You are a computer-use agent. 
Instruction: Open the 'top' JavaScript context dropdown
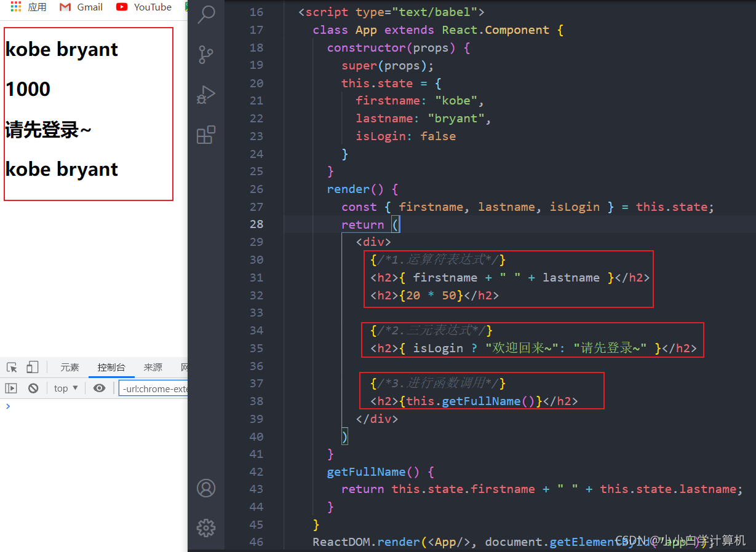[66, 388]
